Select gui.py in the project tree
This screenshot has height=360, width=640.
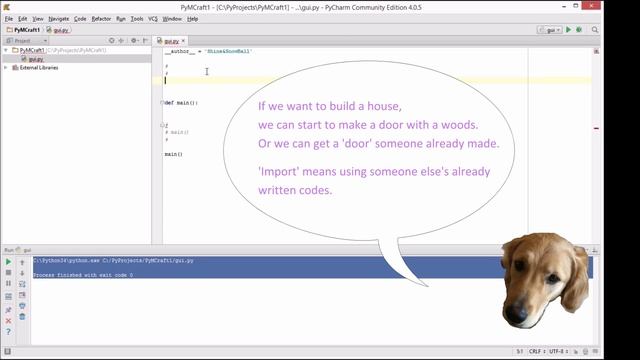(36, 59)
